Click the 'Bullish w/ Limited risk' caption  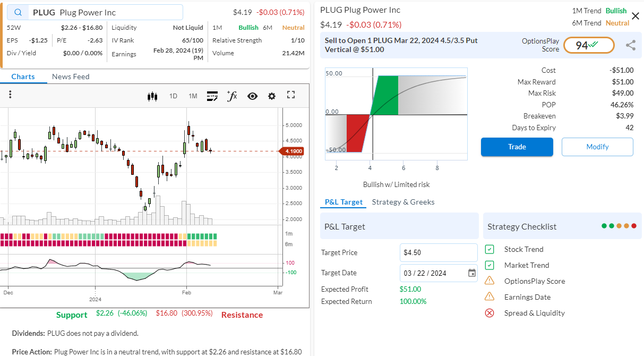[397, 184]
